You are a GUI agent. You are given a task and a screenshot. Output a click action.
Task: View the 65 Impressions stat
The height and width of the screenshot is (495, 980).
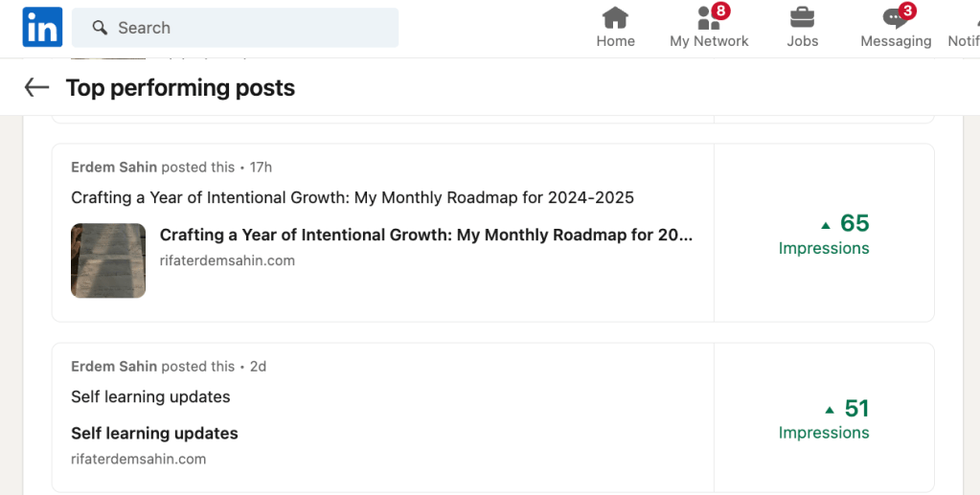[x=824, y=234]
